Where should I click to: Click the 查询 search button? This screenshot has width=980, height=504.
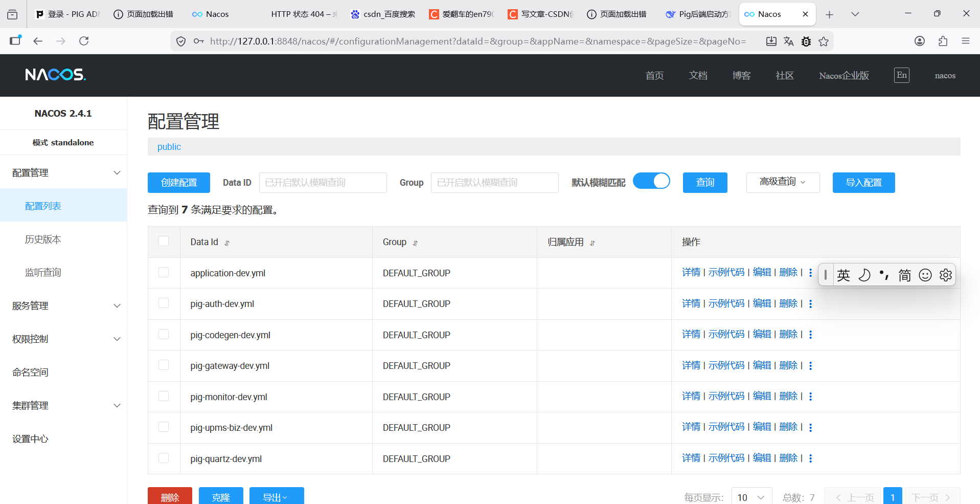click(x=705, y=183)
